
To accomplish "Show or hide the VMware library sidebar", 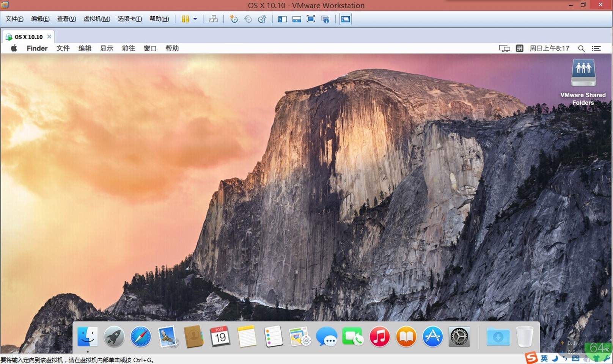I will tap(282, 19).
